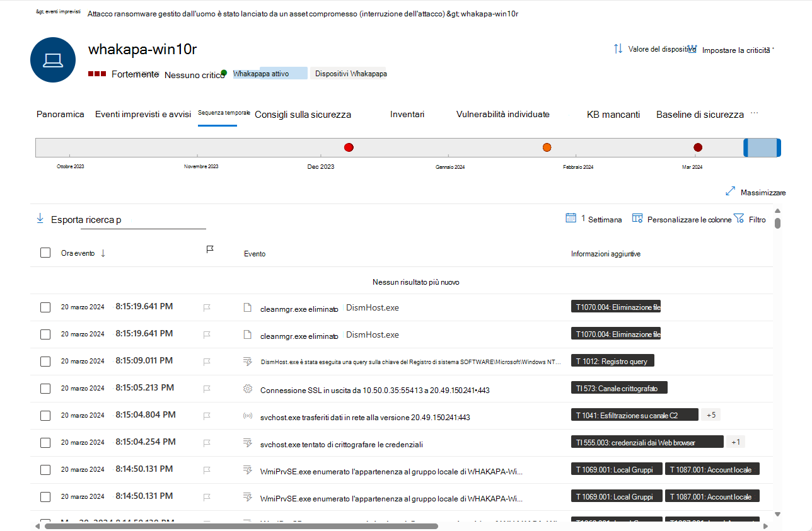Image resolution: width=812 pixels, height=531 pixels.
Task: Click the Esporta button
Action: (67, 219)
